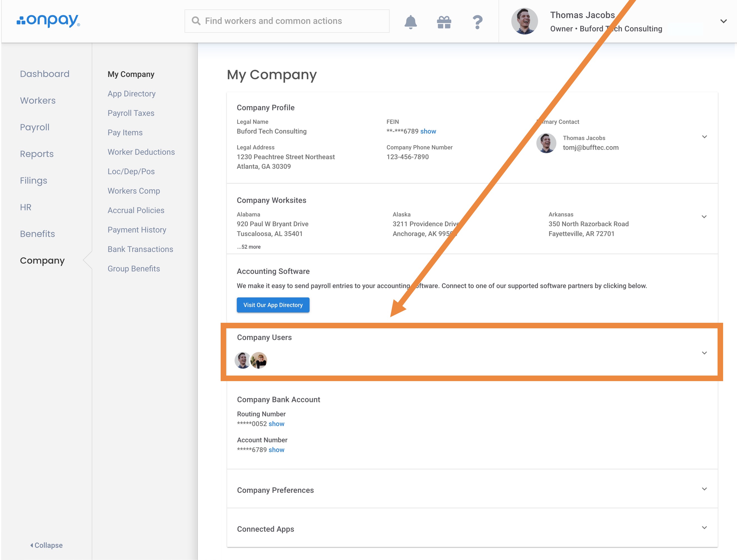Click Thomas Jacobs header avatar

[524, 21]
